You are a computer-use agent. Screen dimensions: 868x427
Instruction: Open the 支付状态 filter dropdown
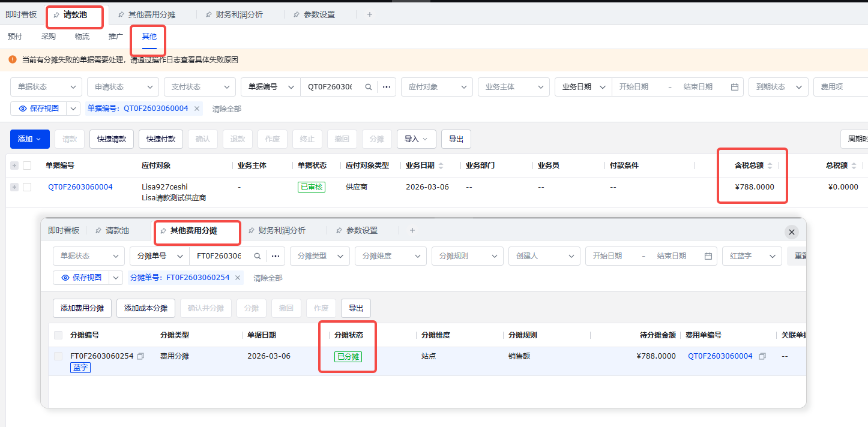[x=200, y=87]
